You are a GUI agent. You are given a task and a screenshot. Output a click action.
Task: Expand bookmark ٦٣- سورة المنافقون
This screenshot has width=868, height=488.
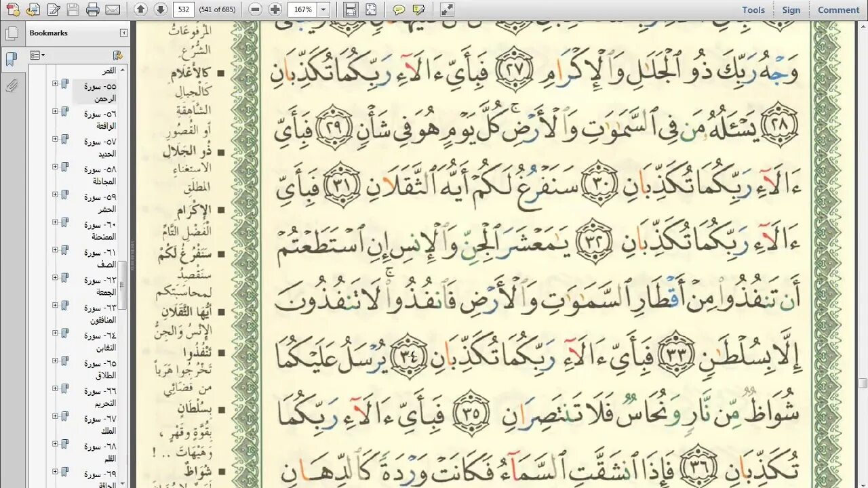55,306
